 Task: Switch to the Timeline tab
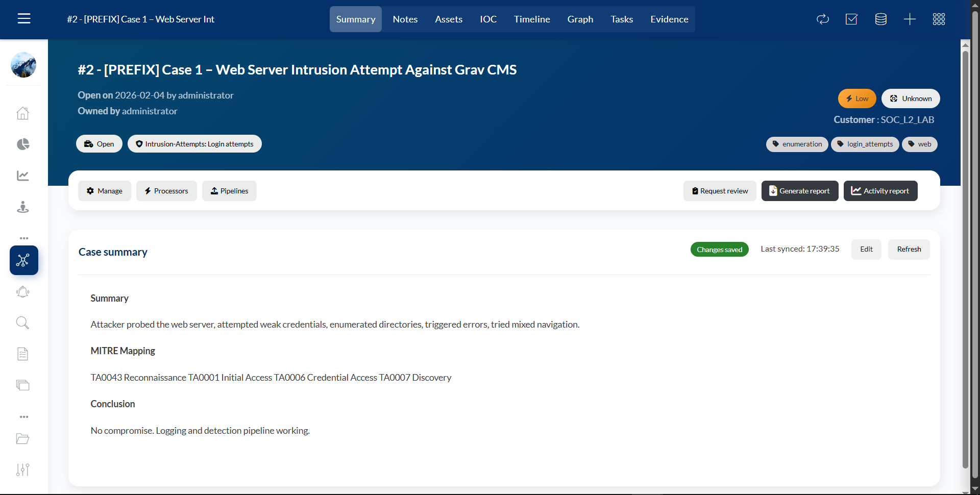[x=531, y=19]
